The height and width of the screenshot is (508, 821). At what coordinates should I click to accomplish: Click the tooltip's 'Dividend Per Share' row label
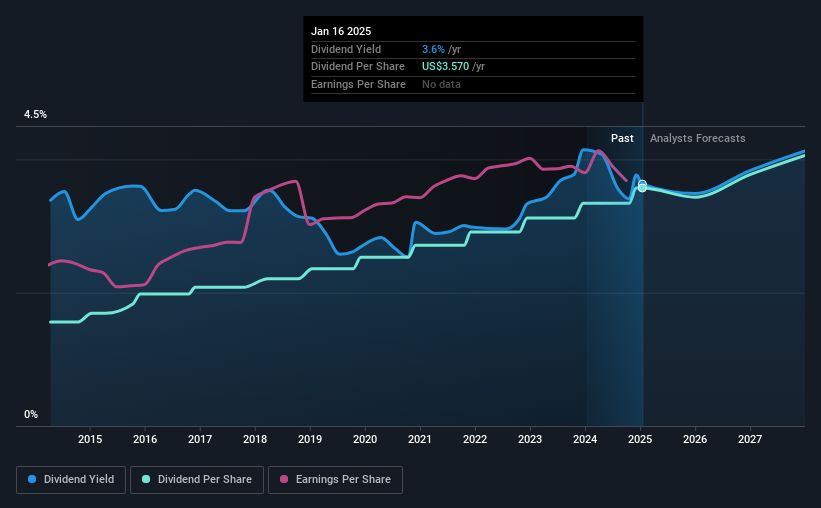click(358, 67)
